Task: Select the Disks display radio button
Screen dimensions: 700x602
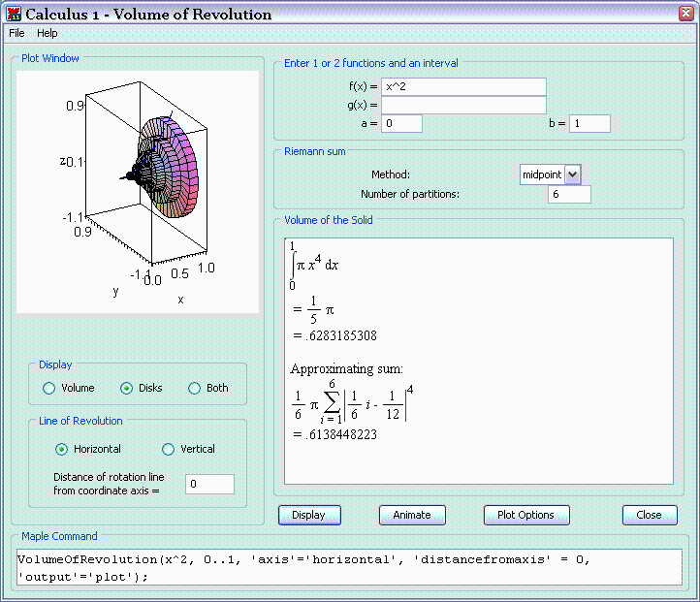Action: 126,388
